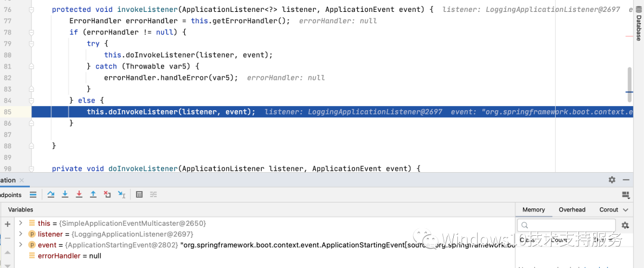The image size is (644, 268).
Task: Click the Show Execution Point icon
Action: (33, 195)
